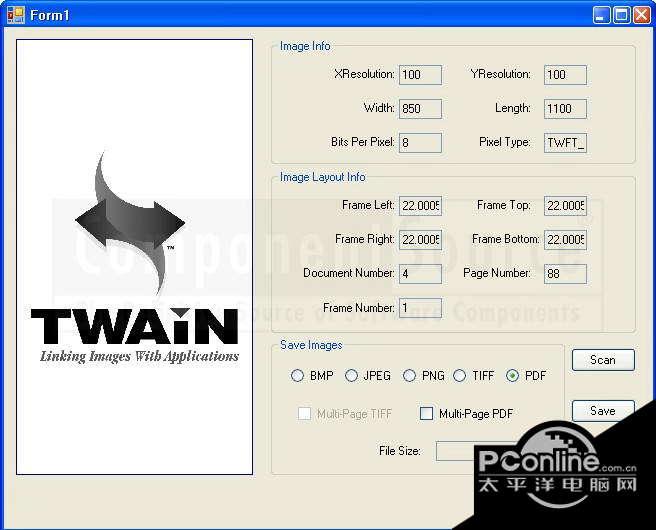Choose the PNG save format

[x=409, y=375]
